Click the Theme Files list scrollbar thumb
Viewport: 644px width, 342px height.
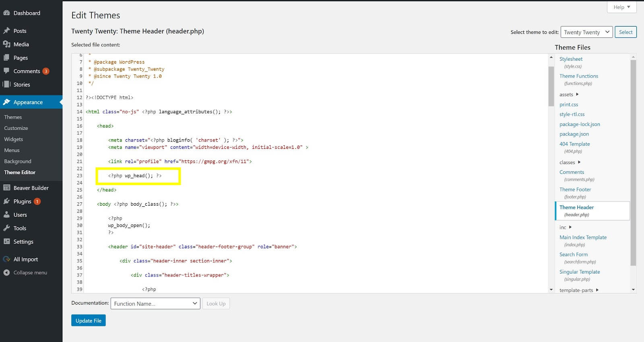(633, 163)
